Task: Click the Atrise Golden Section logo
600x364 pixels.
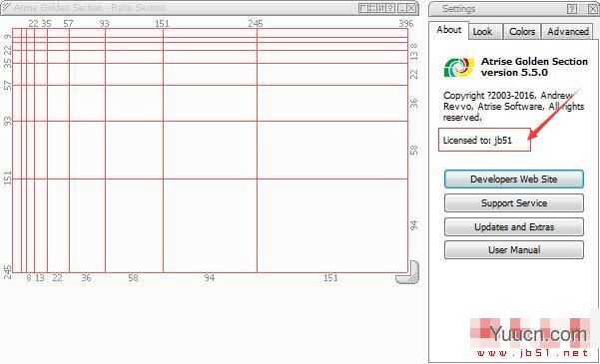Action: (459, 67)
